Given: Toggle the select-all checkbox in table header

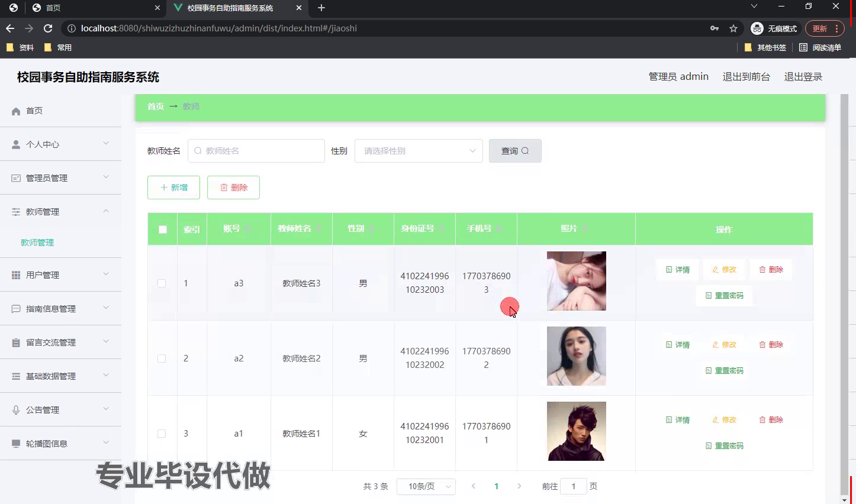Looking at the screenshot, I should 163,230.
